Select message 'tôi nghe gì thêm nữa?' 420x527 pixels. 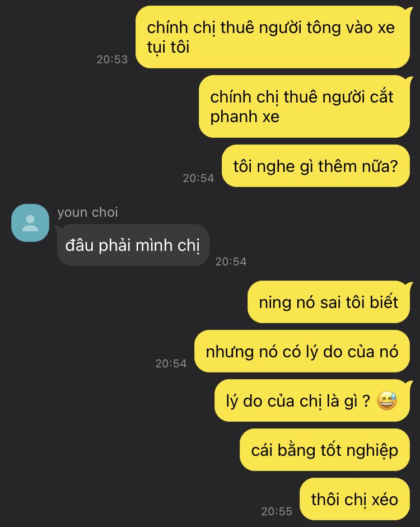click(x=315, y=166)
